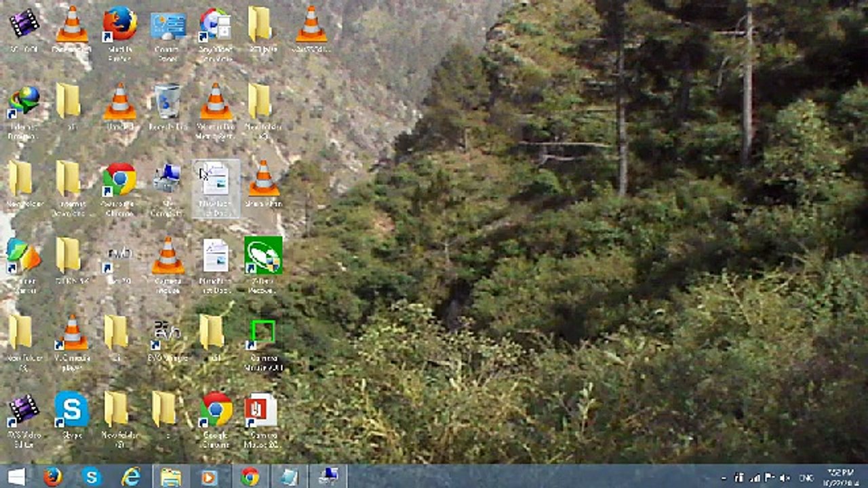Open the ENG language selector in the tray
This screenshot has width=868, height=488.
point(808,477)
